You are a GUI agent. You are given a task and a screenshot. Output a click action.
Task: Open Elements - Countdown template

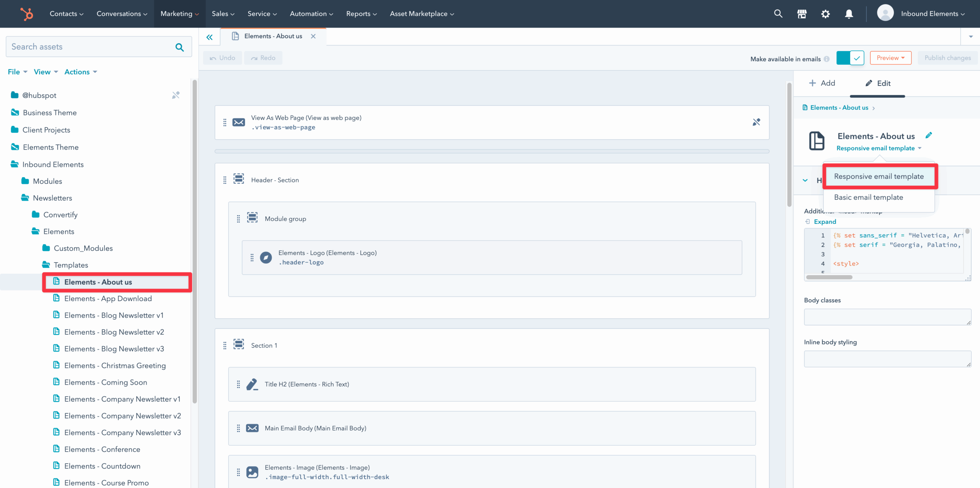pyautogui.click(x=102, y=466)
